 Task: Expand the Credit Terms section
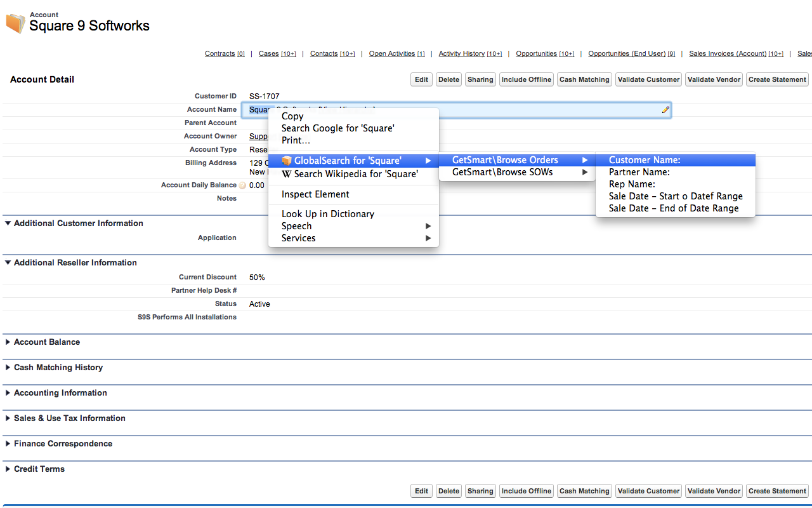(8, 469)
